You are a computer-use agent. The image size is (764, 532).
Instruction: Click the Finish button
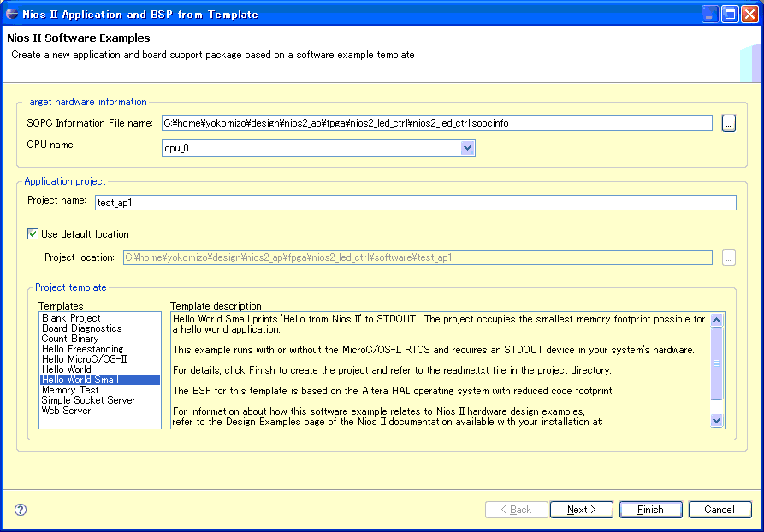point(650,510)
